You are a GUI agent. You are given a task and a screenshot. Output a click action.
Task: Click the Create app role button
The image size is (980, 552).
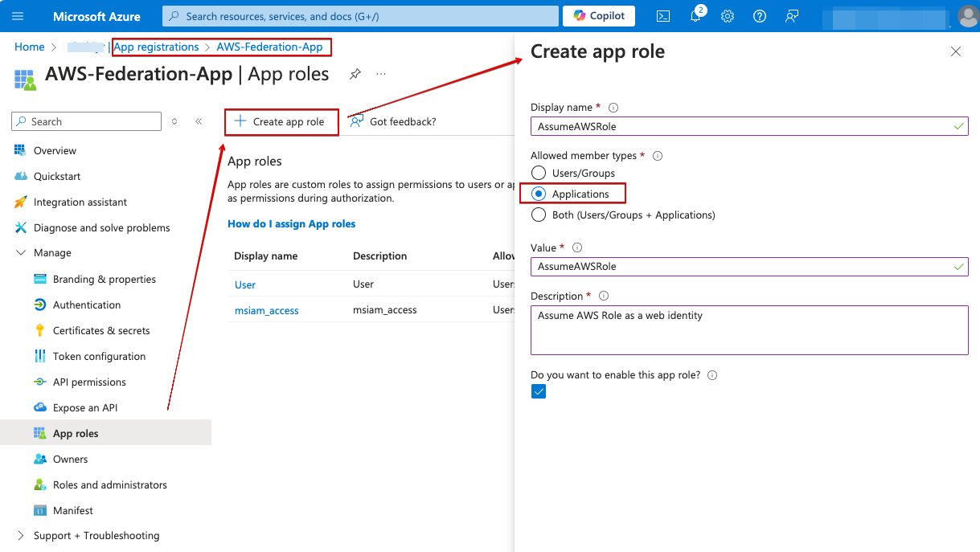coord(281,121)
